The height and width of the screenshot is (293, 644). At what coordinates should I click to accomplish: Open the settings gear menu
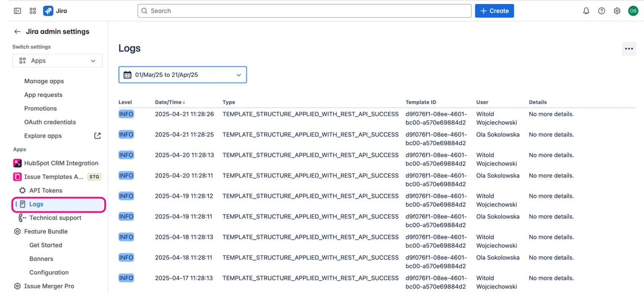pyautogui.click(x=617, y=10)
